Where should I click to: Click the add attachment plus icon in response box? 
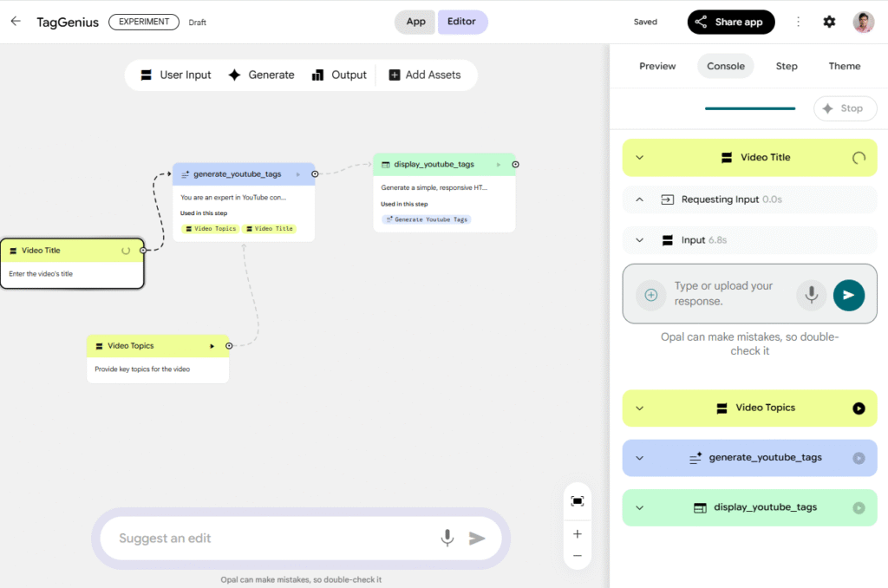click(x=650, y=295)
